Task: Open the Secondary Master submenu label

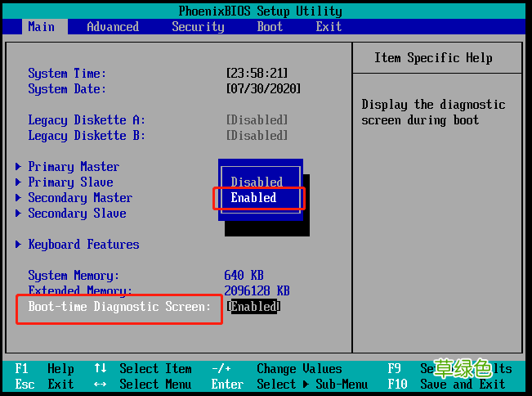Action: coord(80,198)
